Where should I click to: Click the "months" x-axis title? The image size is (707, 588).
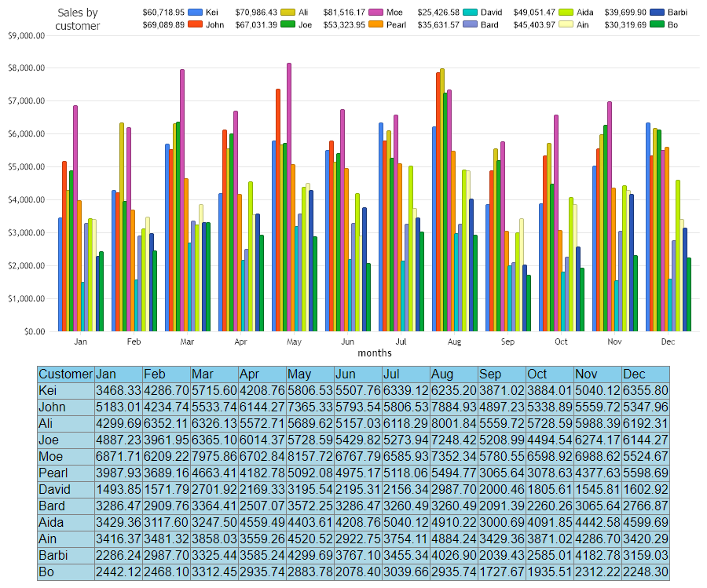pyautogui.click(x=374, y=353)
